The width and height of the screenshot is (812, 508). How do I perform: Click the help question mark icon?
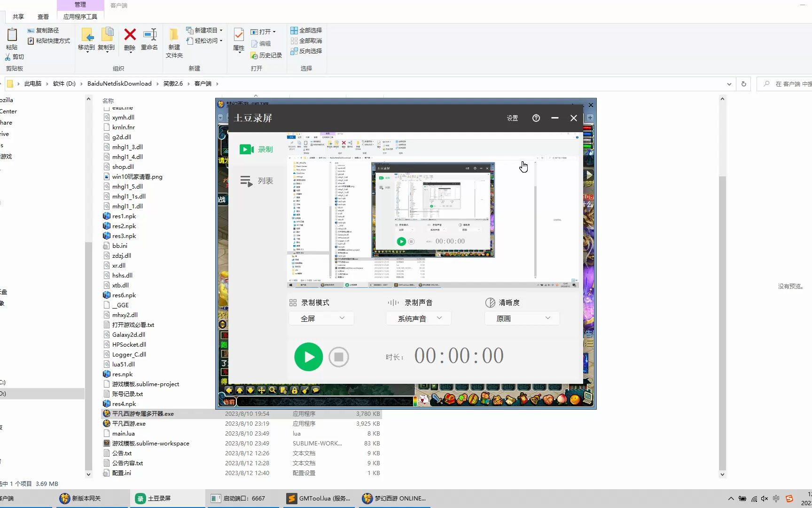click(536, 118)
